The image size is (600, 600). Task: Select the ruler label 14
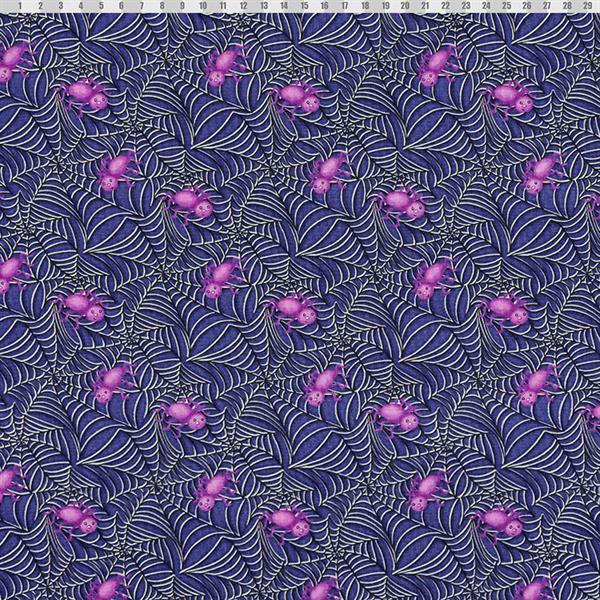coord(284,6)
